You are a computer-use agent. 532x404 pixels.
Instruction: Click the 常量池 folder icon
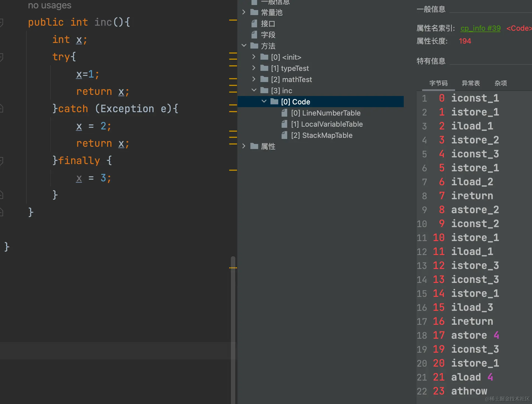point(254,12)
